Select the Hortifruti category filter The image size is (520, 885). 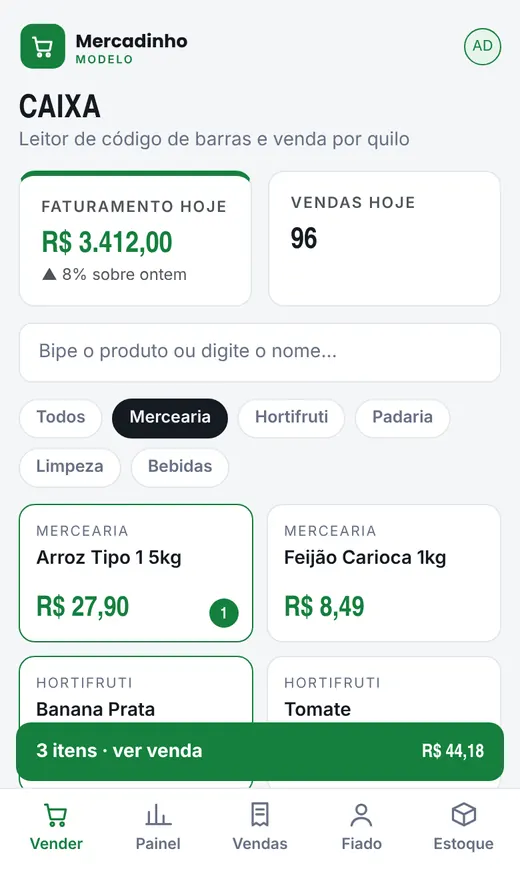pos(291,418)
